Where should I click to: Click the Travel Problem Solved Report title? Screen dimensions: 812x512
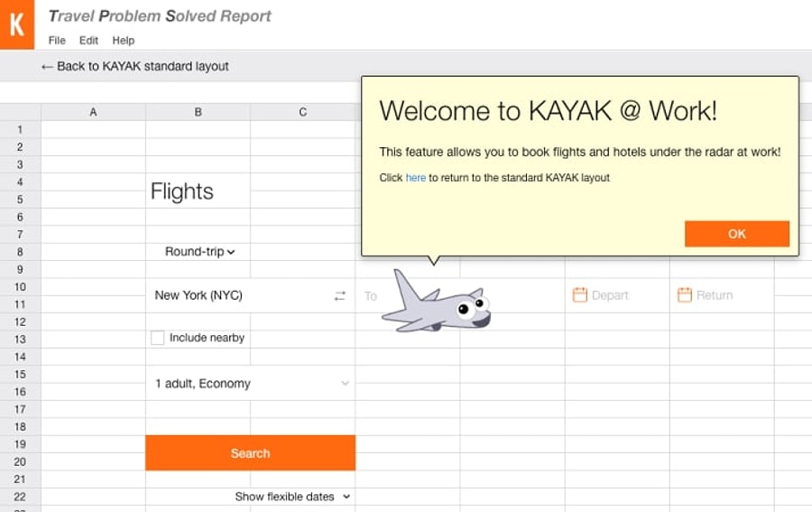pos(160,16)
